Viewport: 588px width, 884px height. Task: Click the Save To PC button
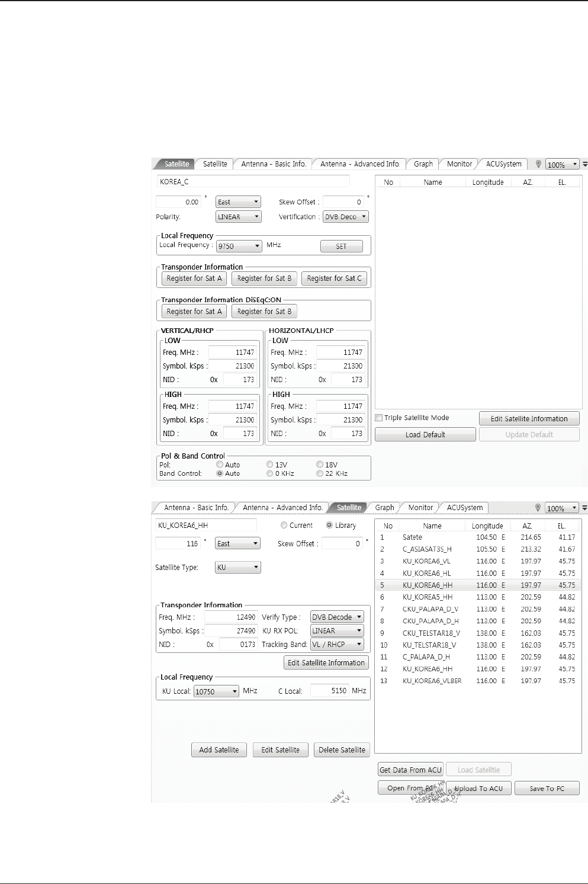547,789
